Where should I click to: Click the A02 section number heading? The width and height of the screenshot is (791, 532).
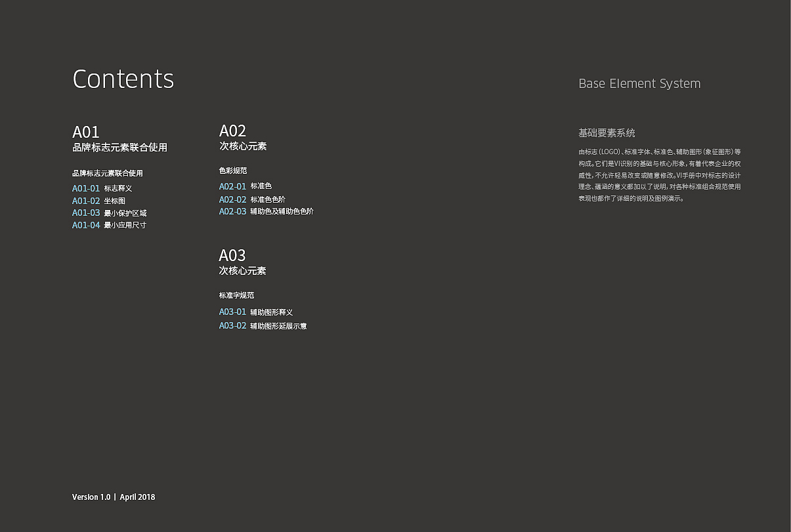tap(232, 131)
